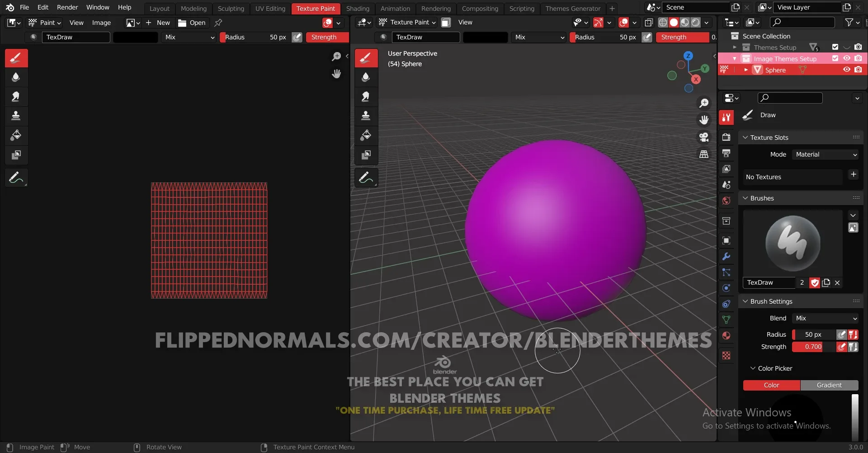The width and height of the screenshot is (868, 453).
Task: Collapse the Color Picker subpanel
Action: (753, 368)
